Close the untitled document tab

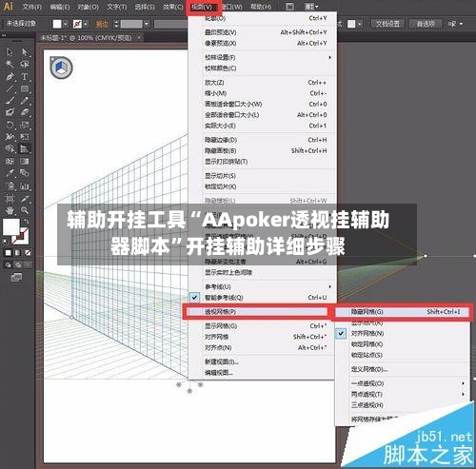[x=139, y=38]
